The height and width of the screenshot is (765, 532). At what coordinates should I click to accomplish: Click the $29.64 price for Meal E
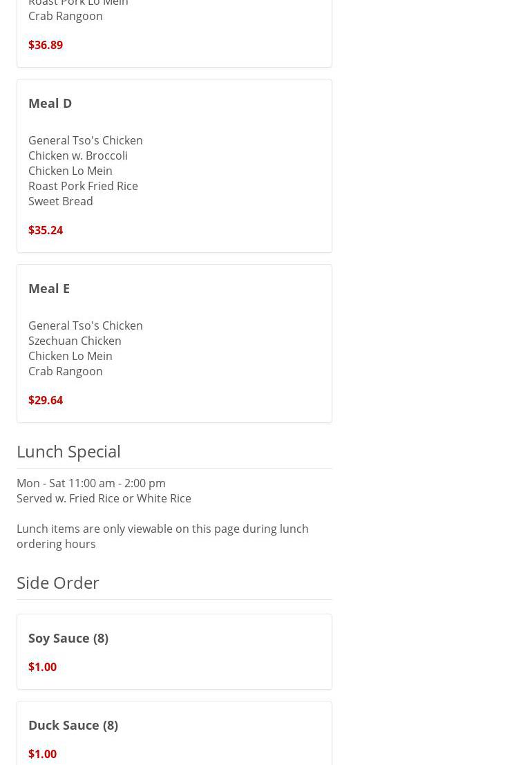[46, 400]
